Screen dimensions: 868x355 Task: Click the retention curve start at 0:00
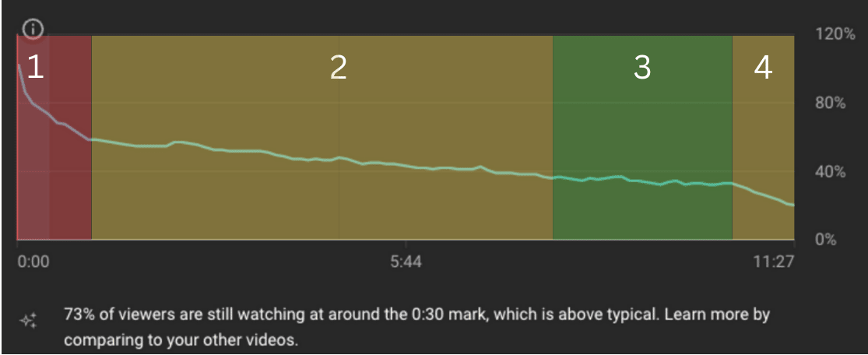pos(19,65)
